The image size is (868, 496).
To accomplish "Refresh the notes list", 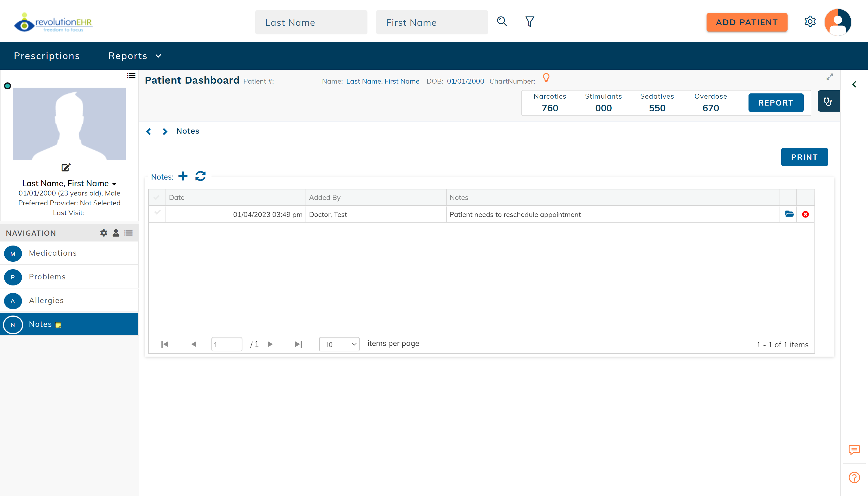I will coord(201,176).
